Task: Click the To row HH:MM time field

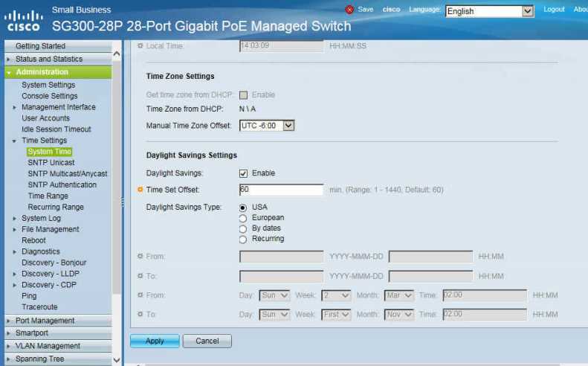Action: tap(430, 276)
